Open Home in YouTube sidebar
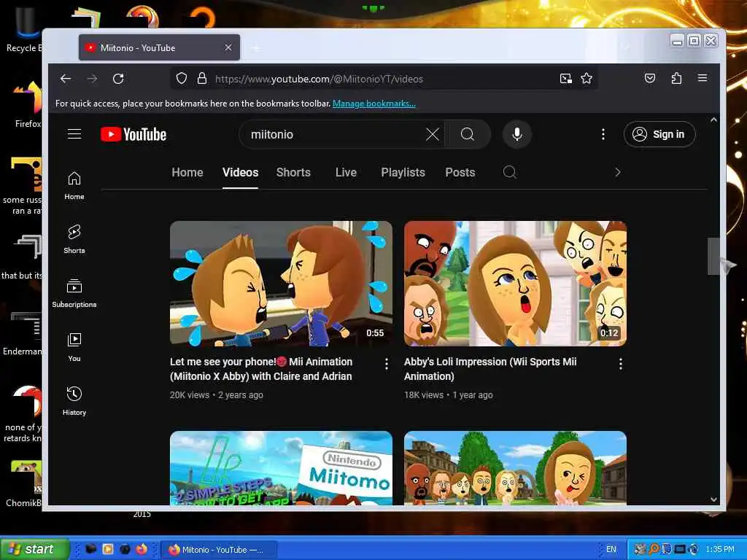 click(74, 186)
